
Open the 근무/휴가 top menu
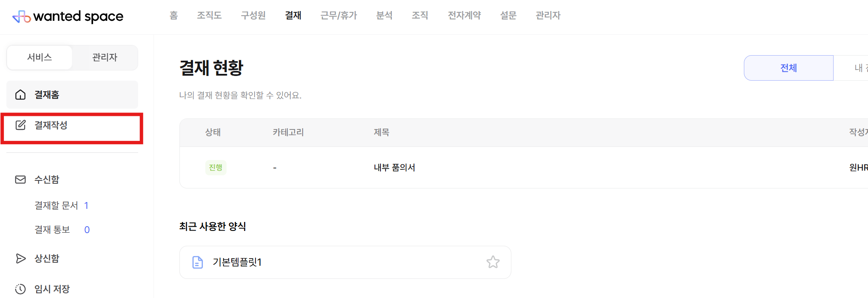pos(339,16)
